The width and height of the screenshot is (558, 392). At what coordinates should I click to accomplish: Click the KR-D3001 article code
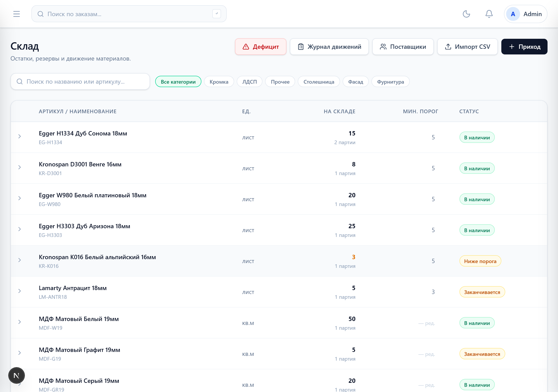(x=50, y=173)
